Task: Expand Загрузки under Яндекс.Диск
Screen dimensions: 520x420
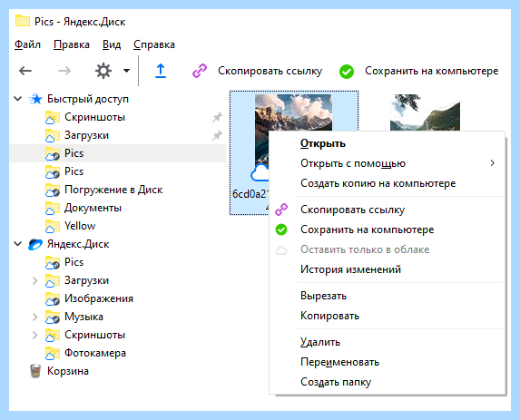Action: pos(34,280)
